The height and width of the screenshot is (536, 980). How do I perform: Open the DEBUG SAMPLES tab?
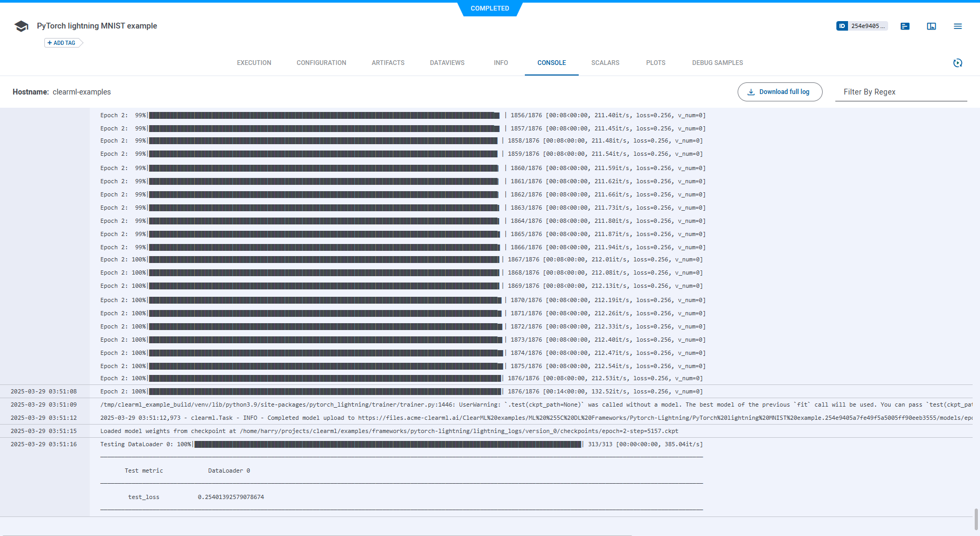(717, 63)
